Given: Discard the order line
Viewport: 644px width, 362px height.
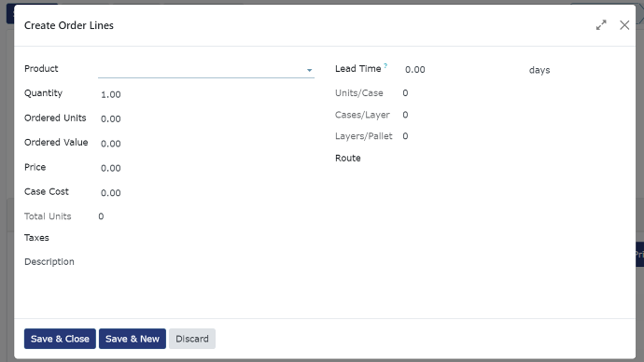Looking at the screenshot, I should [192, 339].
